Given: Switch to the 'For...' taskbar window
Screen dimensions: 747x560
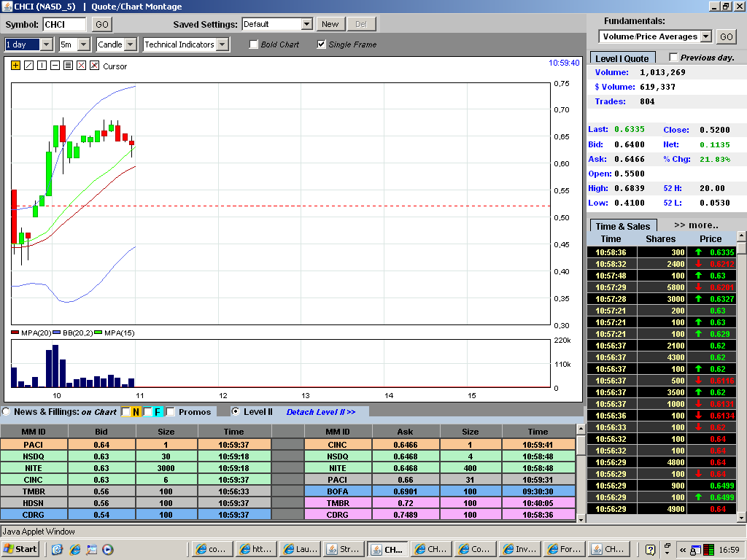Looking at the screenshot, I should (563, 549).
